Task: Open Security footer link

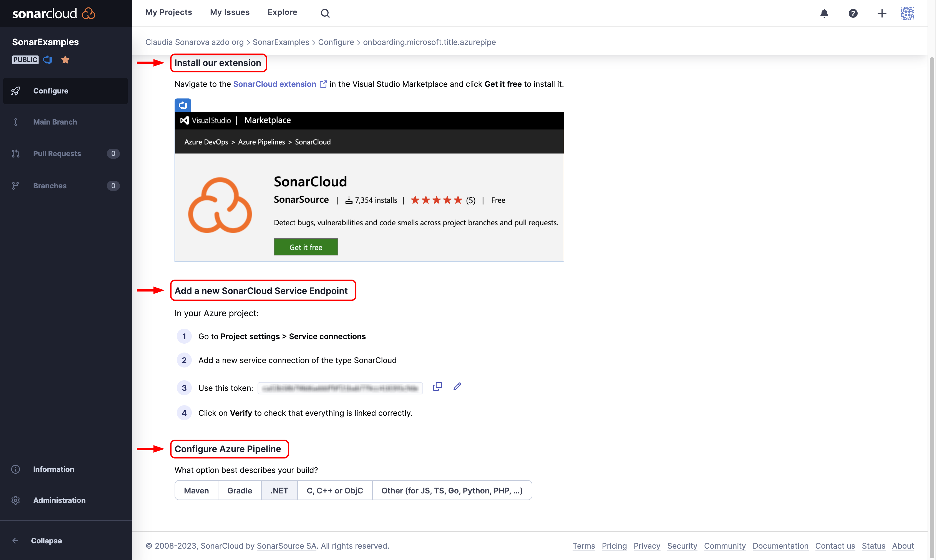Action: point(682,546)
